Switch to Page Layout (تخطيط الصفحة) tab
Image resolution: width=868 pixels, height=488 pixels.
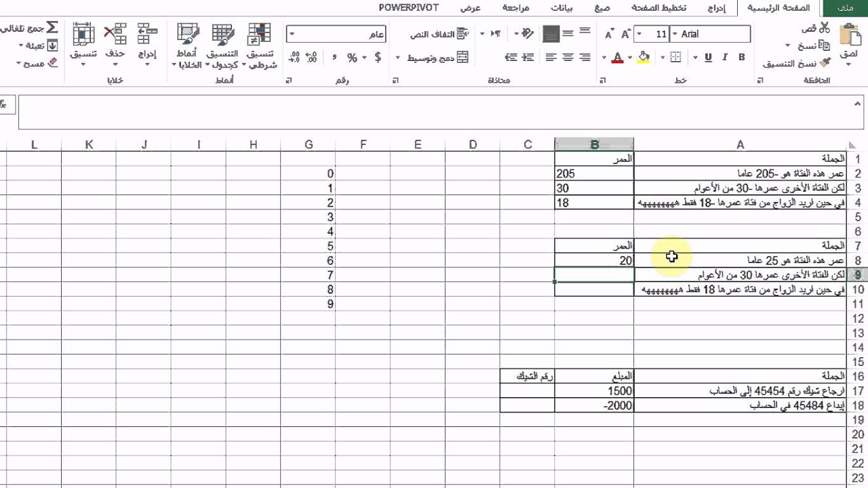(x=658, y=8)
